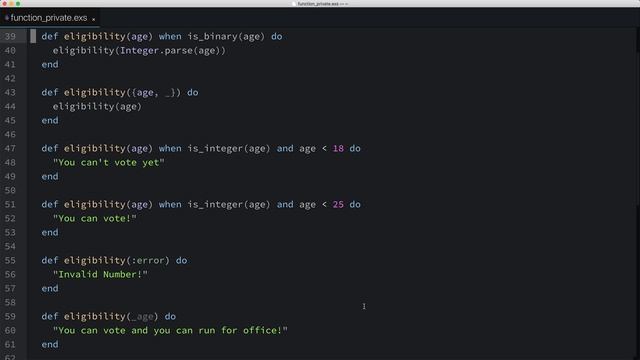Screen dimensions: 640x360
Task: Close the function_private.exs tab
Action: tap(93, 19)
